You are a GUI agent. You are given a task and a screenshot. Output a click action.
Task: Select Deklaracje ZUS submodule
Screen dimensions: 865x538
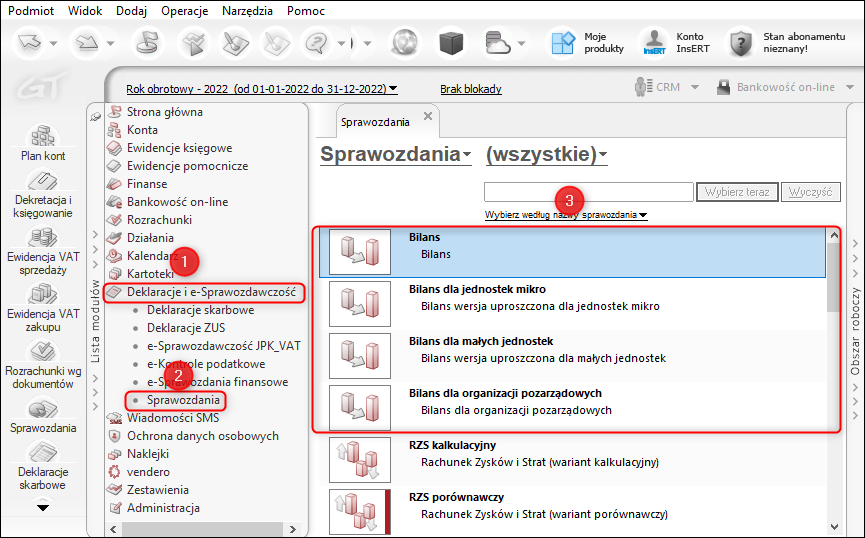click(186, 328)
